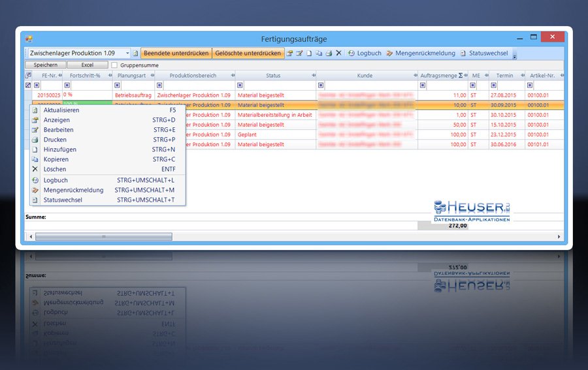Click the pin icon in the Status header
This screenshot has height=370, width=588.
[x=314, y=75]
